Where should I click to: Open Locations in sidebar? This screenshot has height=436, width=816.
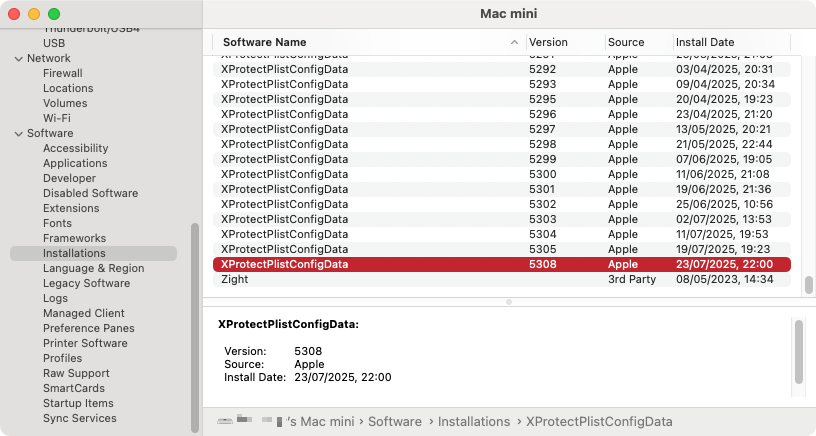68,88
